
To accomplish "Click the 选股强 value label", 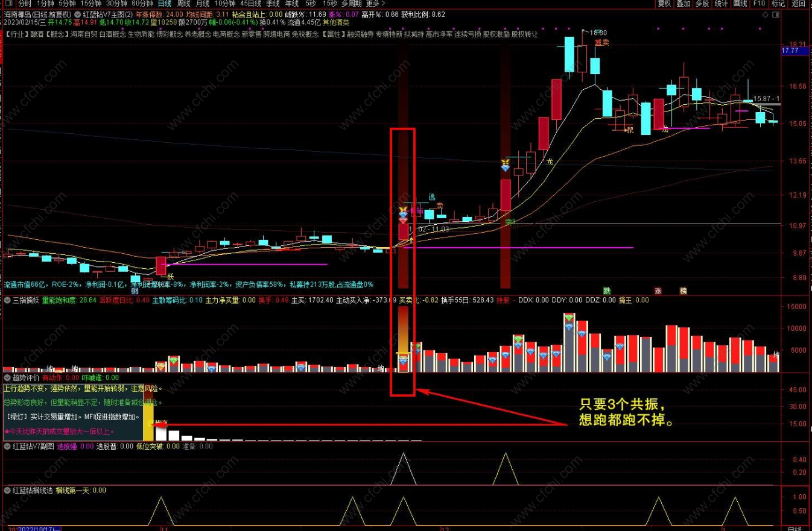I will pos(75,447).
